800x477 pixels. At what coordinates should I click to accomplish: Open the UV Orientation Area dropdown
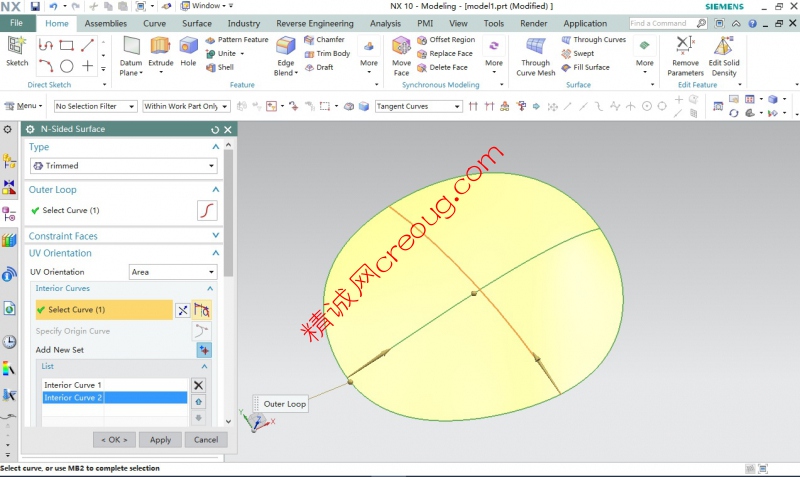click(x=173, y=272)
